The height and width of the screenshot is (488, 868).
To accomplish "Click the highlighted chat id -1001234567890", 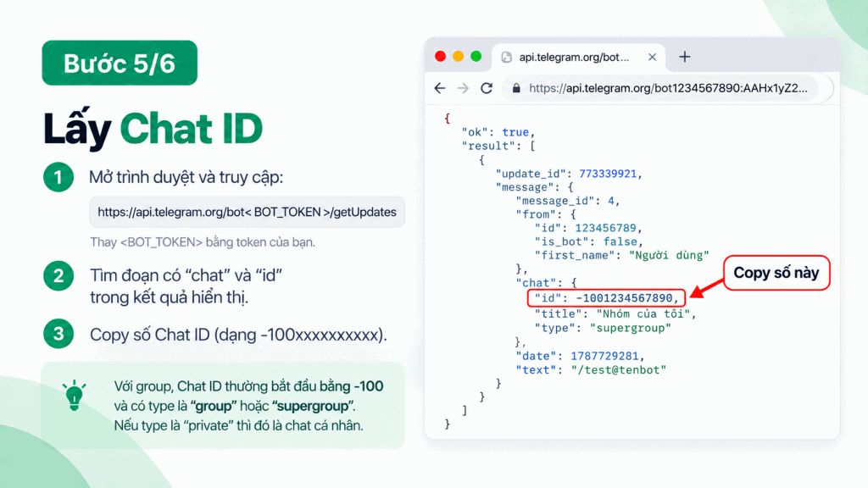I will pyautogui.click(x=606, y=298).
